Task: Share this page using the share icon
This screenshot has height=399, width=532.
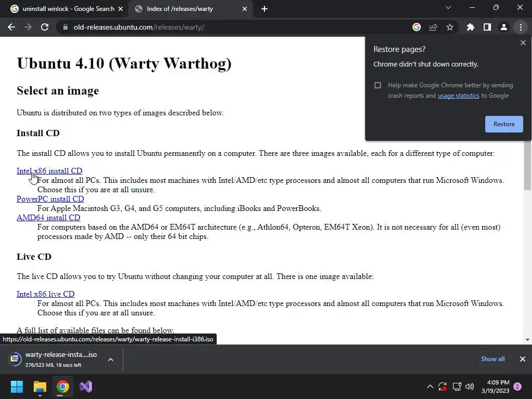Action: (x=433, y=27)
